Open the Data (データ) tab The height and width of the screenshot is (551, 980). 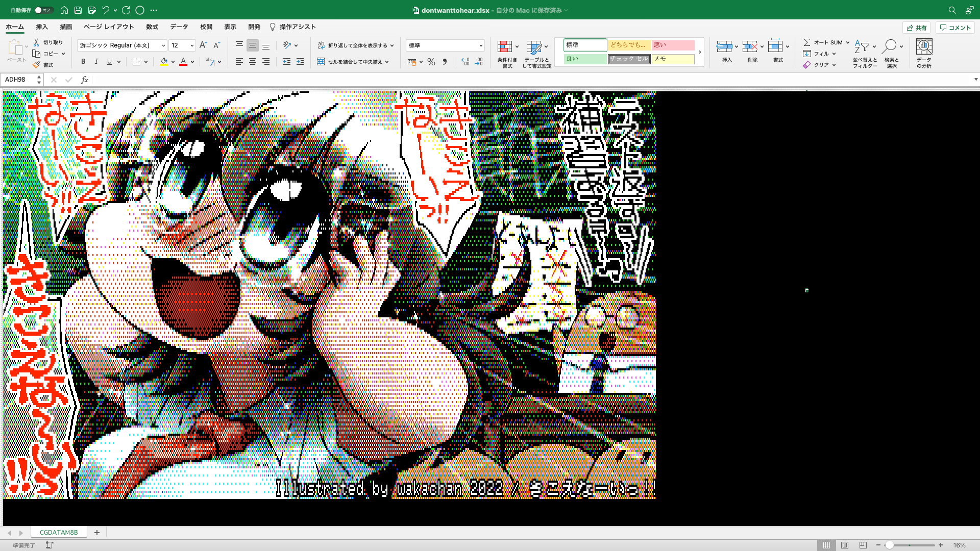coord(179,27)
